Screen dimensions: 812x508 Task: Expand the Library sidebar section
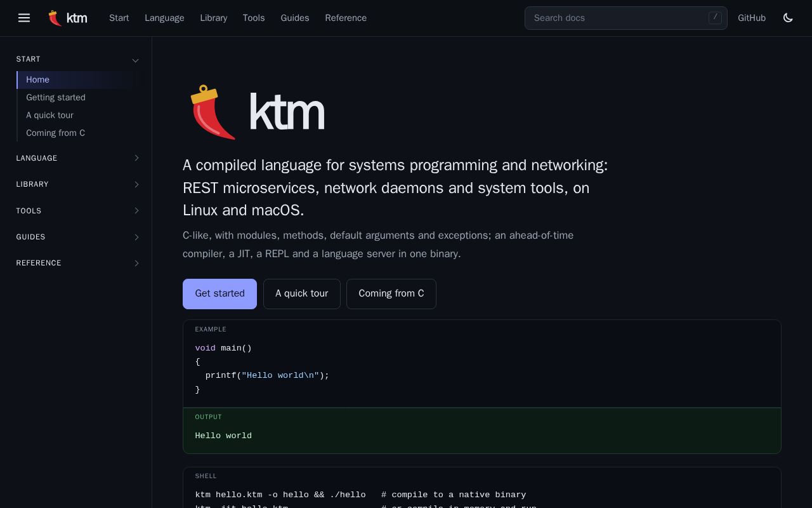(78, 184)
